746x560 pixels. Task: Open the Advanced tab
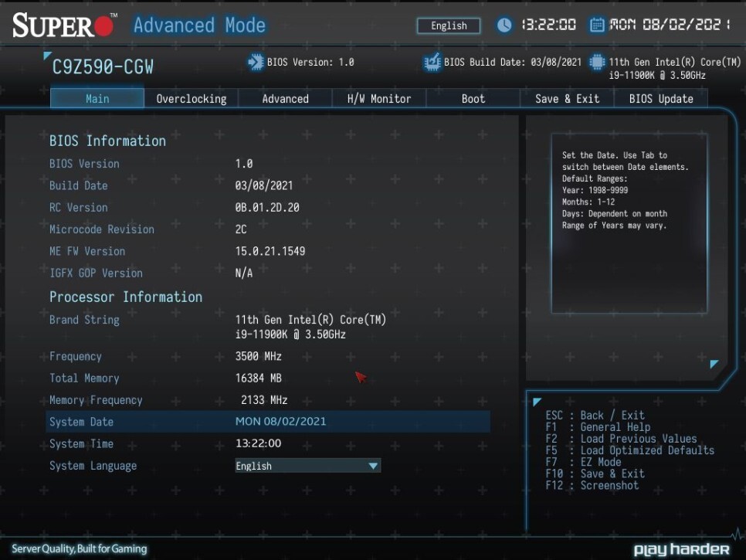click(285, 99)
